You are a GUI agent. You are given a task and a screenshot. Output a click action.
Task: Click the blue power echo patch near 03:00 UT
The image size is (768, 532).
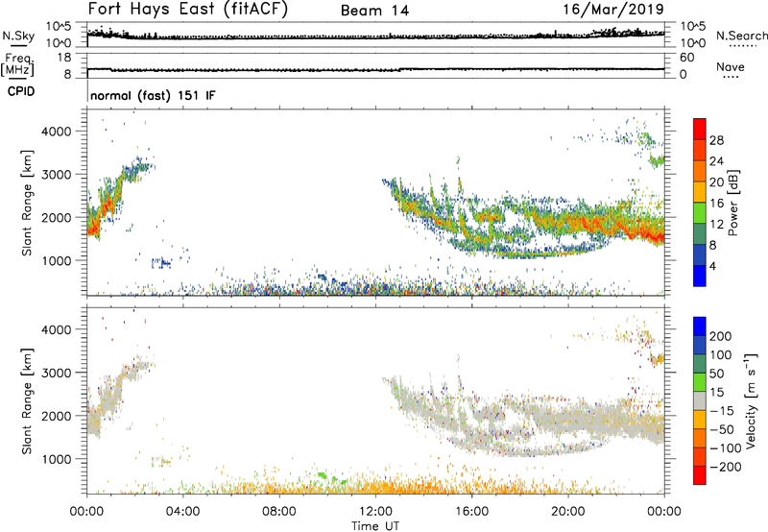(x=161, y=263)
